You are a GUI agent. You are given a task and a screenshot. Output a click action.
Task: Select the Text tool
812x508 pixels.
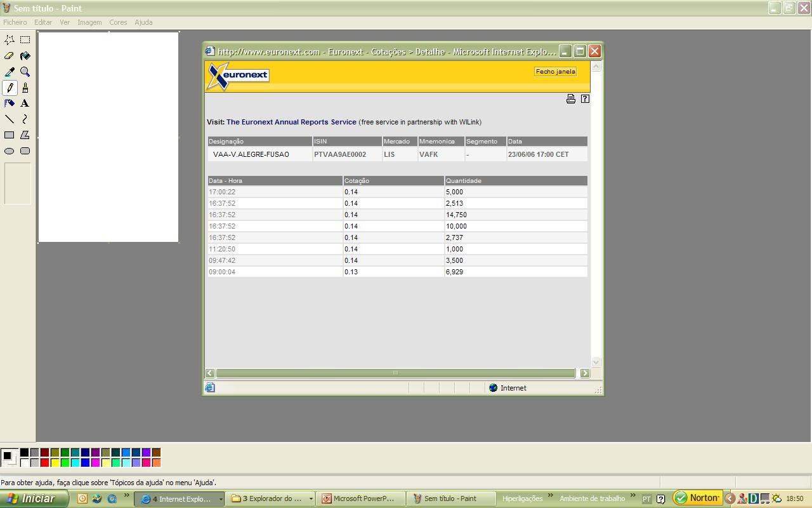tap(25, 103)
